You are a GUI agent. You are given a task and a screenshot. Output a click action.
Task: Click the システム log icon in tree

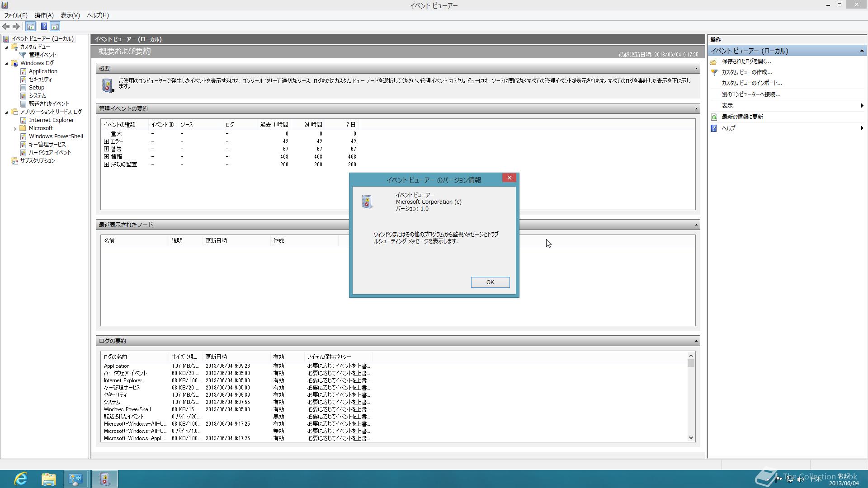(x=23, y=96)
